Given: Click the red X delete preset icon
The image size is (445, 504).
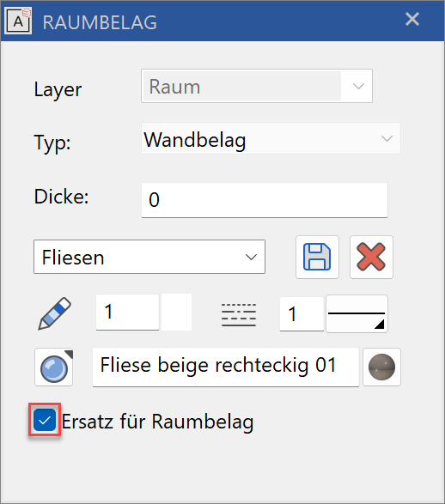Looking at the screenshot, I should click(x=371, y=257).
